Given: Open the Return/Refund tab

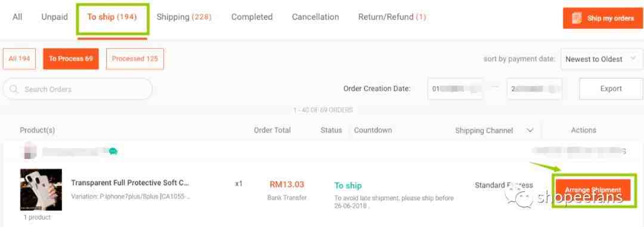Looking at the screenshot, I should click(x=392, y=17).
